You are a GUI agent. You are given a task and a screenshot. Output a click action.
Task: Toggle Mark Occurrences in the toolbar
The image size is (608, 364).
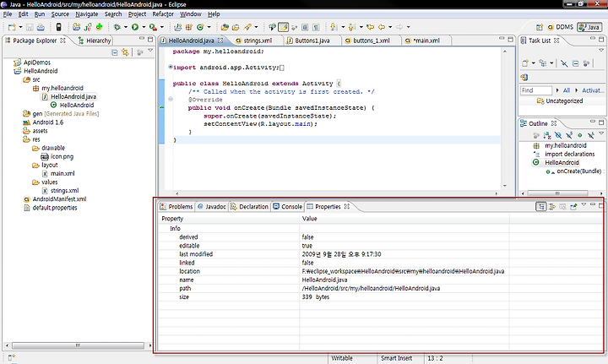284,27
